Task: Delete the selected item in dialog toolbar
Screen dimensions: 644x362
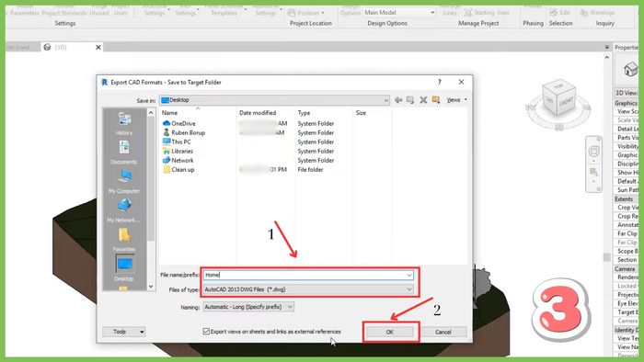Action: click(423, 100)
